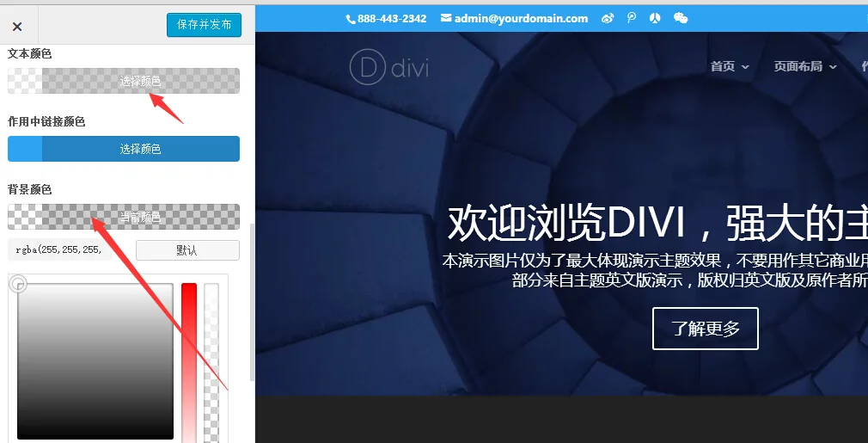Click the 背景颜色 label
The image size is (868, 443).
pyautogui.click(x=30, y=189)
